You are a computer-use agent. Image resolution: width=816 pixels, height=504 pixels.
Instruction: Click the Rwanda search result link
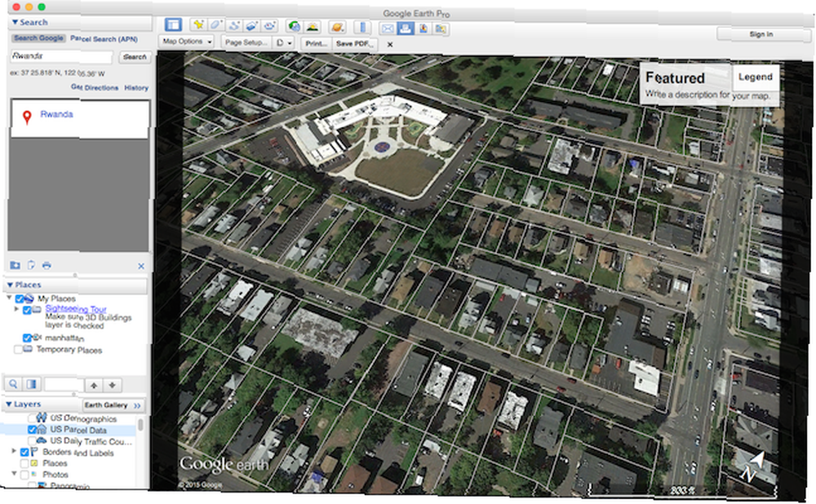[57, 114]
